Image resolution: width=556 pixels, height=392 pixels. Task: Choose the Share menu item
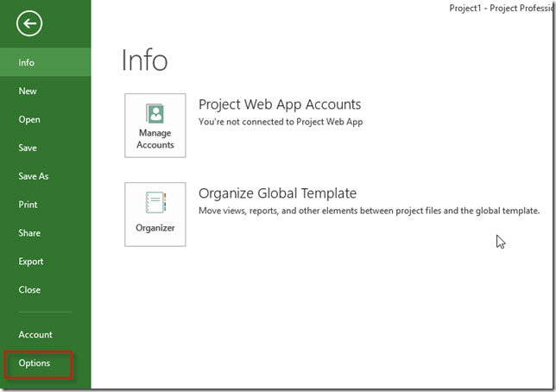click(x=29, y=233)
